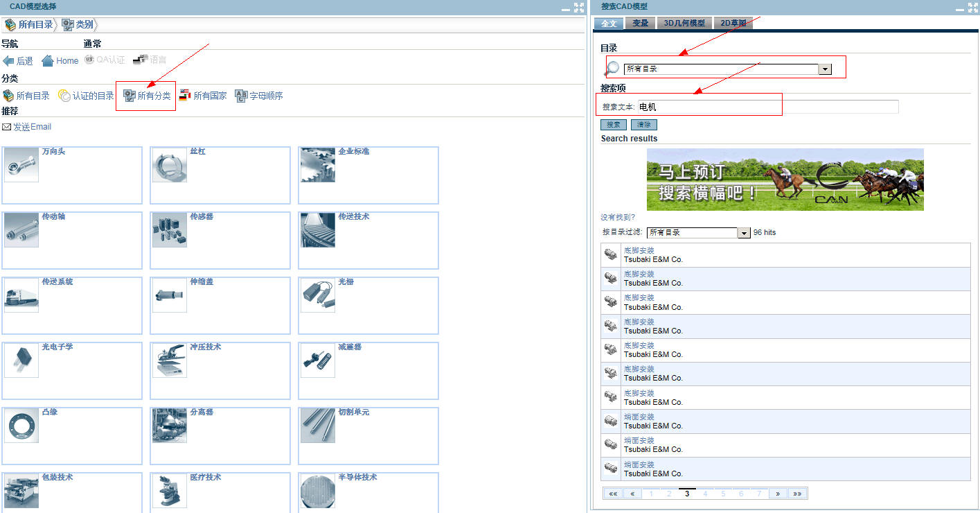Click the 后退 back arrow icon
This screenshot has width=980, height=513.
tap(8, 61)
